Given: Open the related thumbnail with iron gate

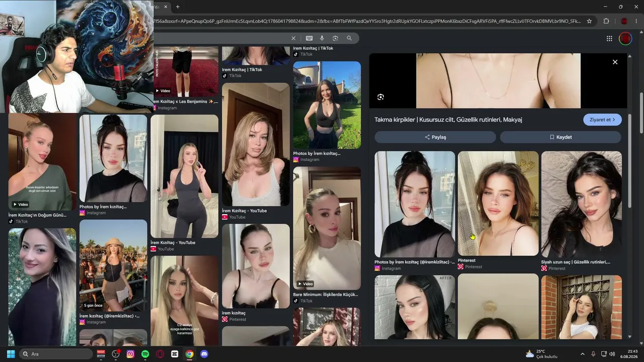Looking at the screenshot, I should (582, 307).
